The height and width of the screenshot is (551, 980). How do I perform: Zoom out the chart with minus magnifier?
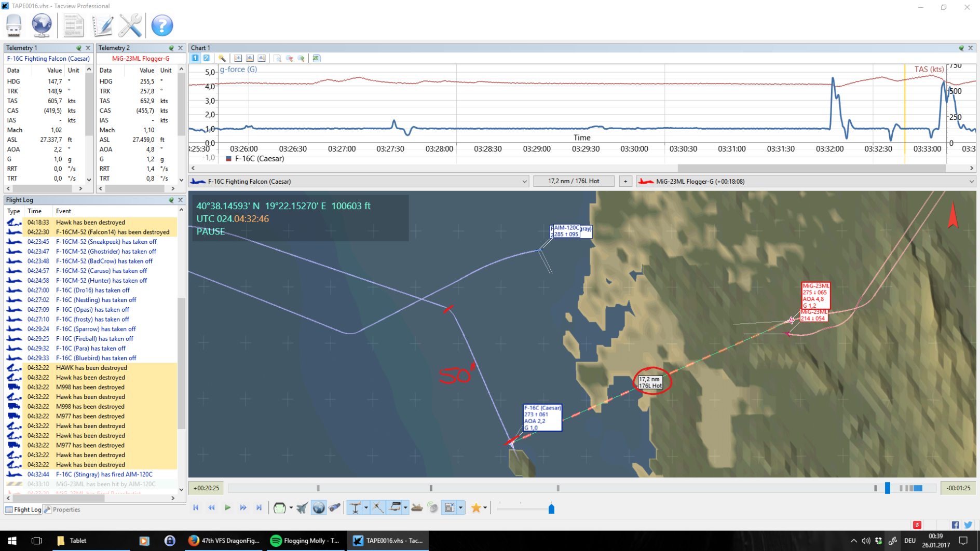click(290, 58)
